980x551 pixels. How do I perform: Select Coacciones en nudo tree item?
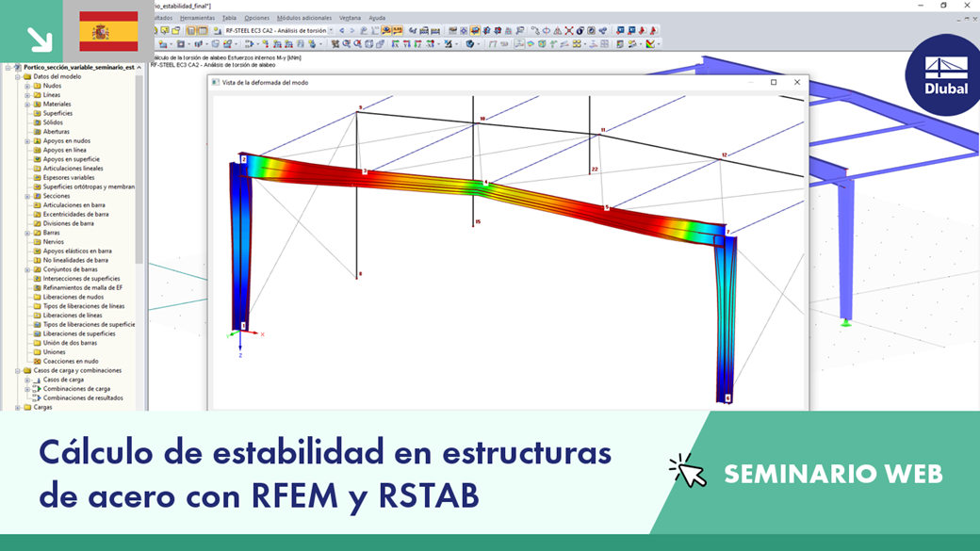[x=71, y=361]
